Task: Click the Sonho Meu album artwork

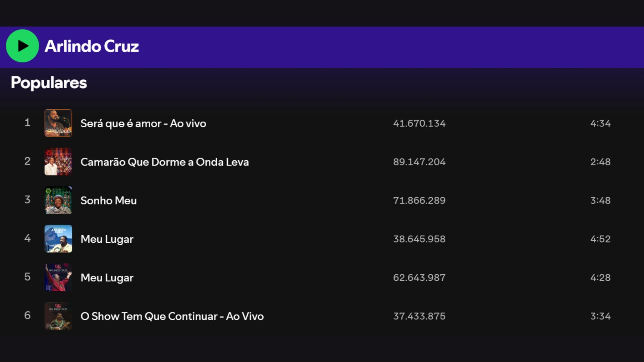Action: pos(58,200)
